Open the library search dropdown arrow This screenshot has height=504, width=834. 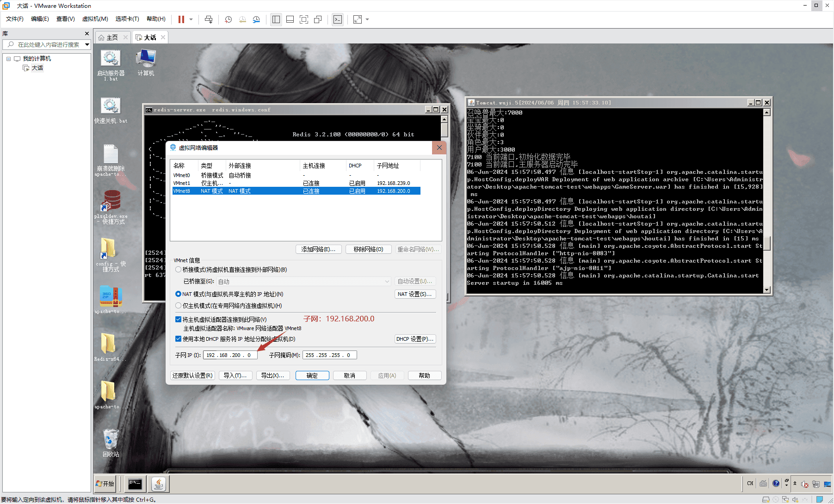coord(87,45)
